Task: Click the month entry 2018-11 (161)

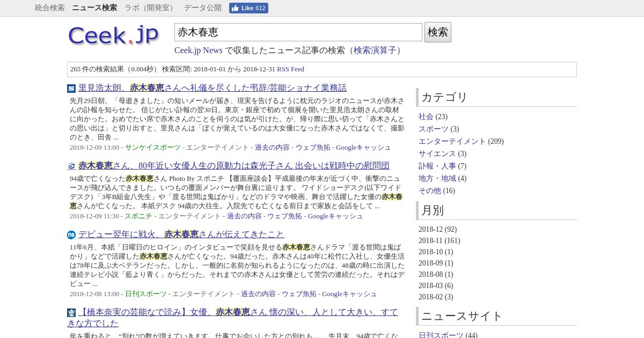Action: (440, 240)
